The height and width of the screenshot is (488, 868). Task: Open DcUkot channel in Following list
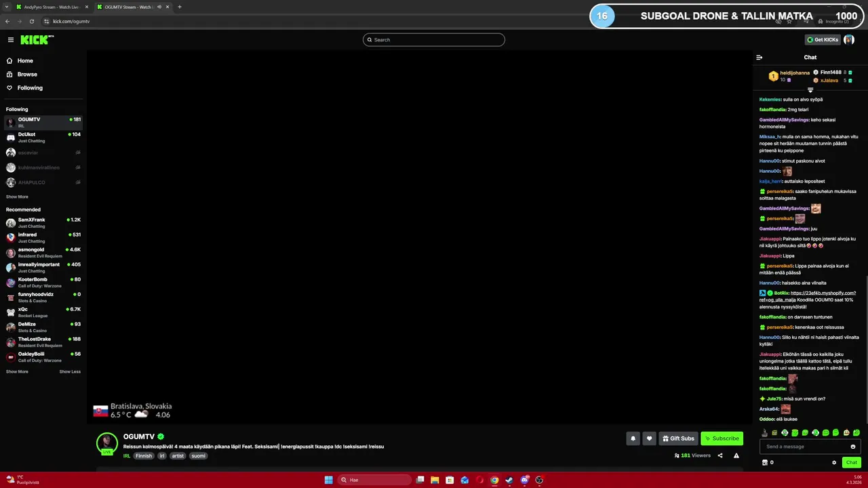pyautogui.click(x=43, y=138)
